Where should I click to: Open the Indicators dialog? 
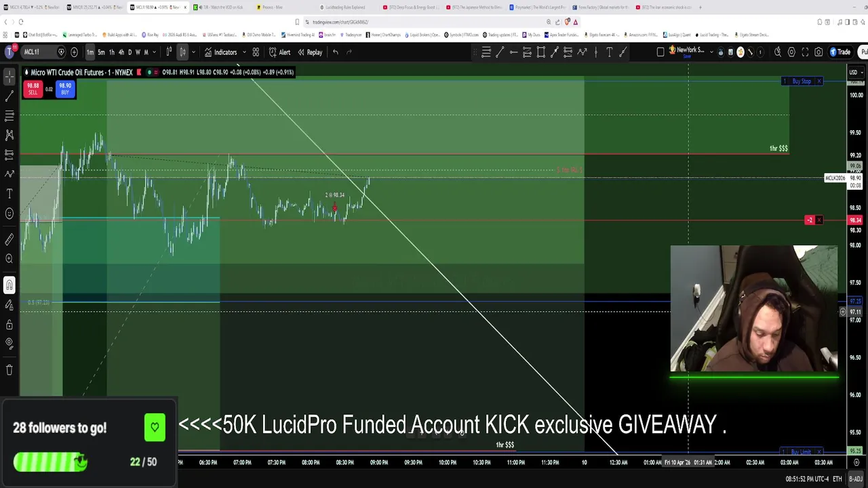[x=221, y=52]
